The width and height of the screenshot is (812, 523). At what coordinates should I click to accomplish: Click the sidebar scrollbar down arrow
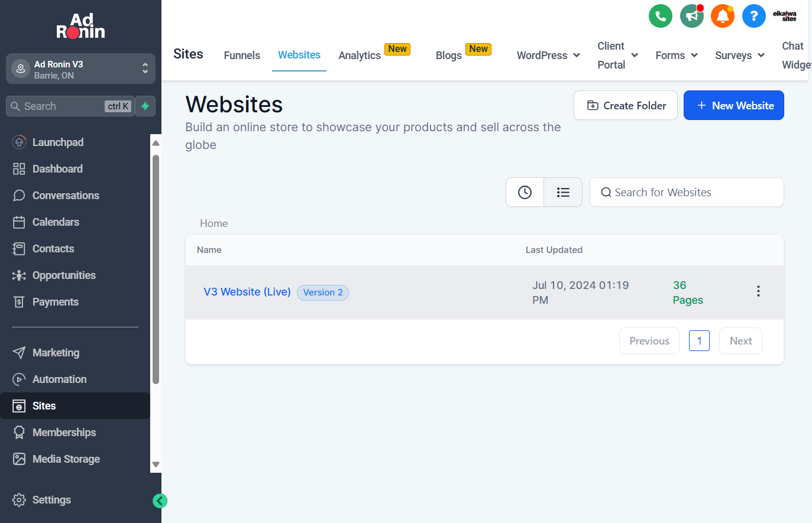pos(156,464)
